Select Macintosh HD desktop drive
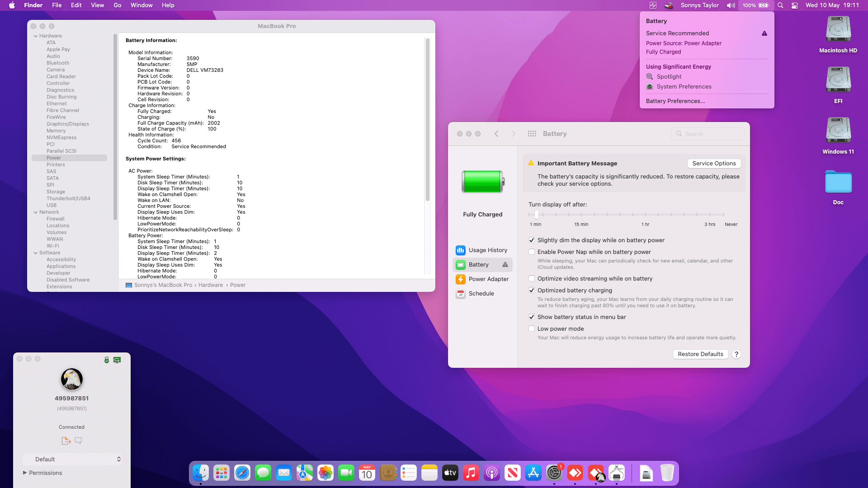The width and height of the screenshot is (868, 488). 838,35
